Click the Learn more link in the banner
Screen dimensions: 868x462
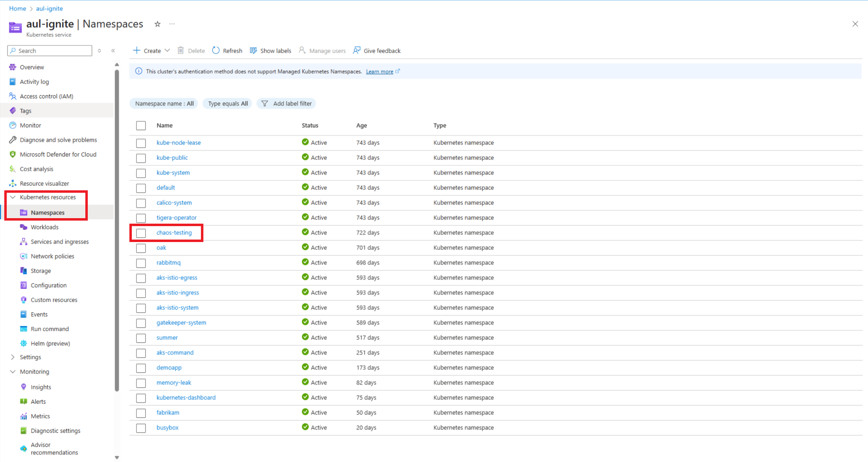tap(380, 71)
